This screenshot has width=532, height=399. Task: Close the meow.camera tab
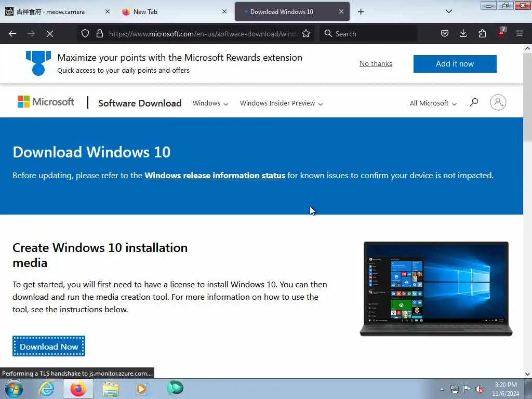coord(108,11)
